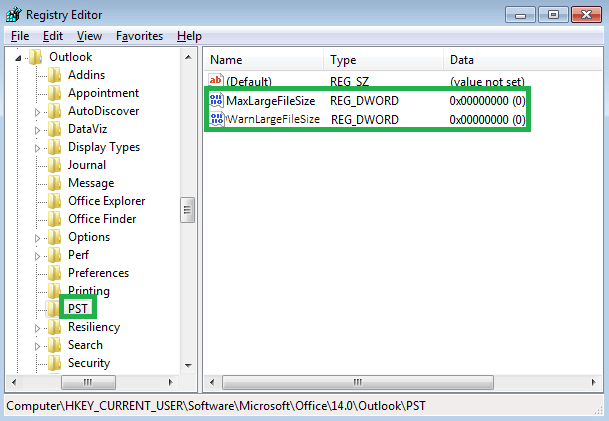
Task: Expand the DataViz key
Action: 37,130
